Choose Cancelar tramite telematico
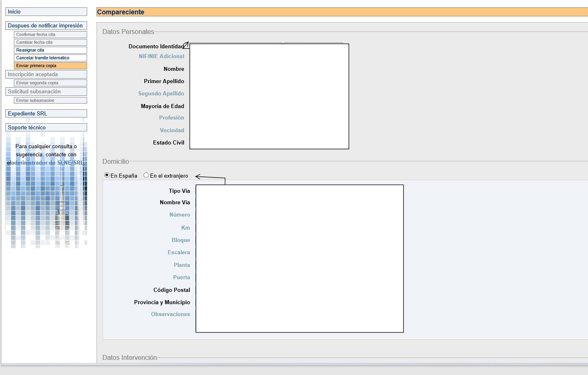The image size is (588, 375). click(x=50, y=58)
